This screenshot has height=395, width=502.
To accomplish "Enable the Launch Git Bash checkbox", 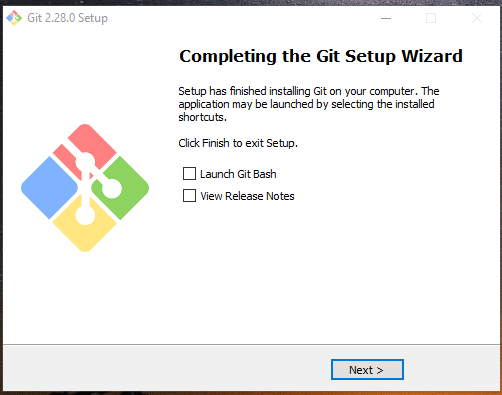I will pos(189,174).
